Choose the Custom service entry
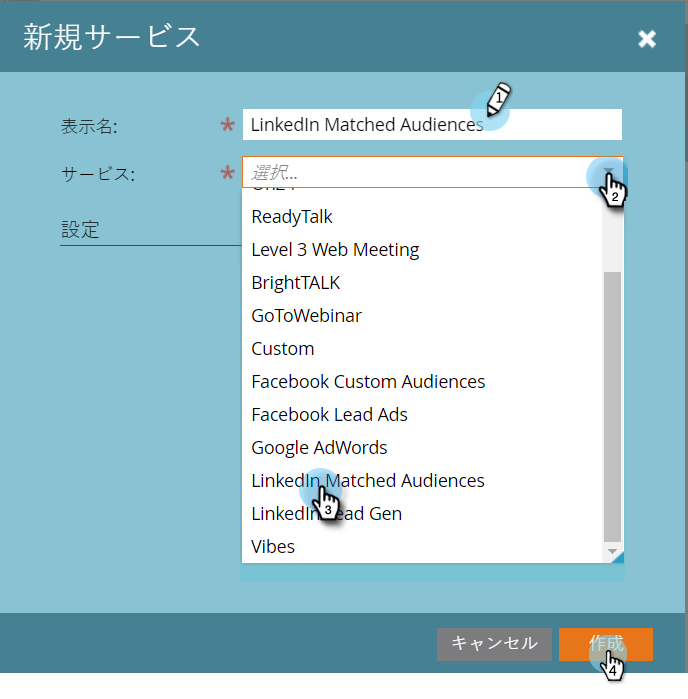The height and width of the screenshot is (699, 688). pos(422,349)
